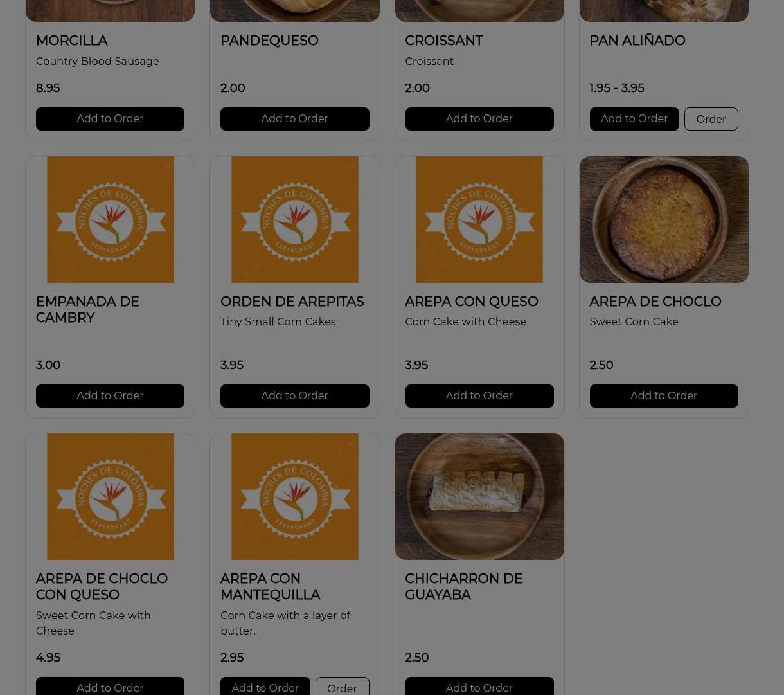
Task: Open the Arepa con Mantequilla title
Action: click(x=270, y=587)
